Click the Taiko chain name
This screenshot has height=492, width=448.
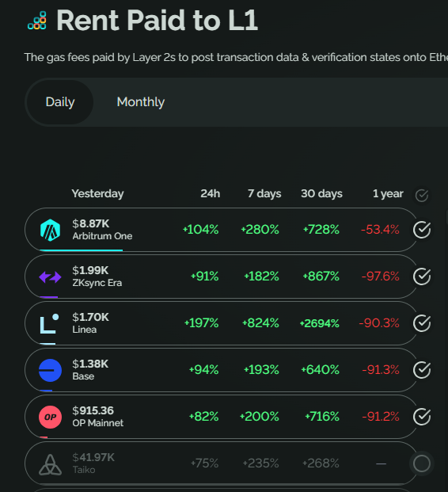click(x=84, y=470)
